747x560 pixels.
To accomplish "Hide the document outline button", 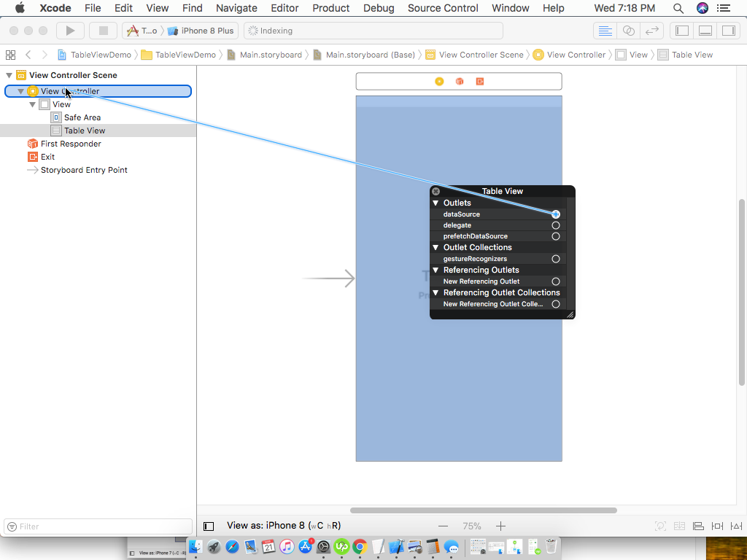I will (209, 526).
